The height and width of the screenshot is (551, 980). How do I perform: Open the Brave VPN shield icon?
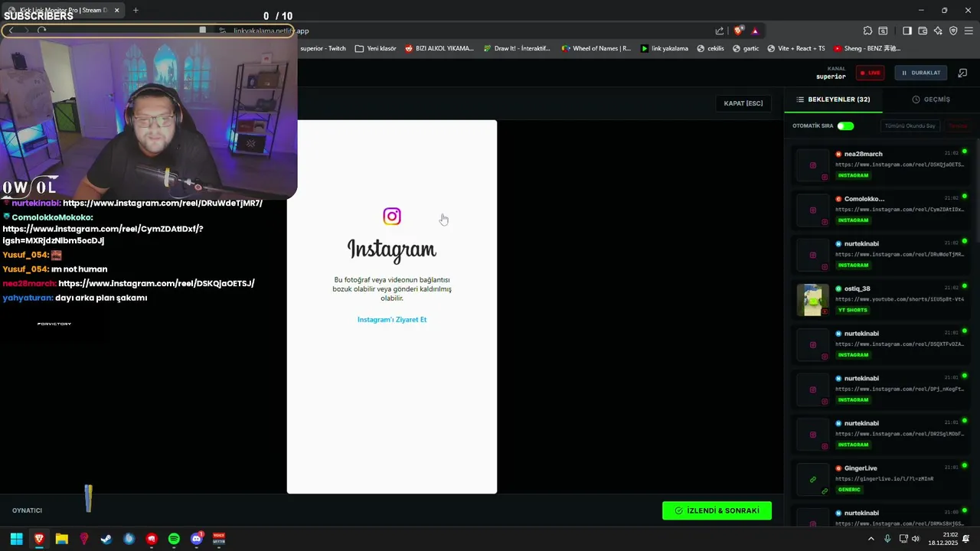click(x=953, y=31)
